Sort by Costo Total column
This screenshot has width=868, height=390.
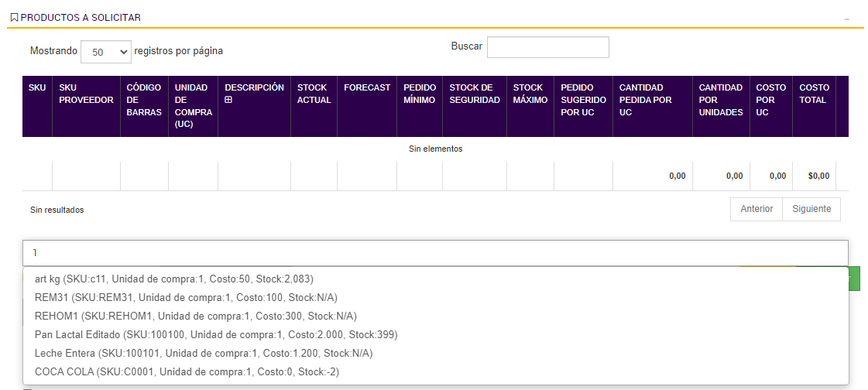coord(814,94)
